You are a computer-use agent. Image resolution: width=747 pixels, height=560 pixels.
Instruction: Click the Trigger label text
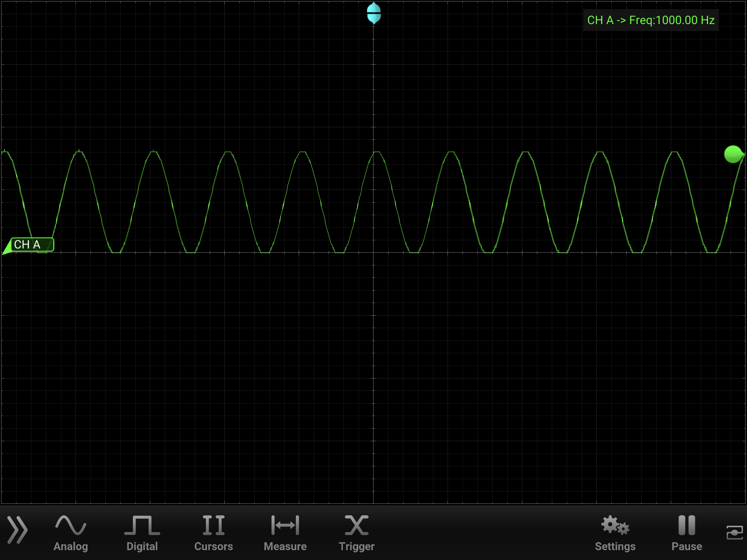coord(356,546)
